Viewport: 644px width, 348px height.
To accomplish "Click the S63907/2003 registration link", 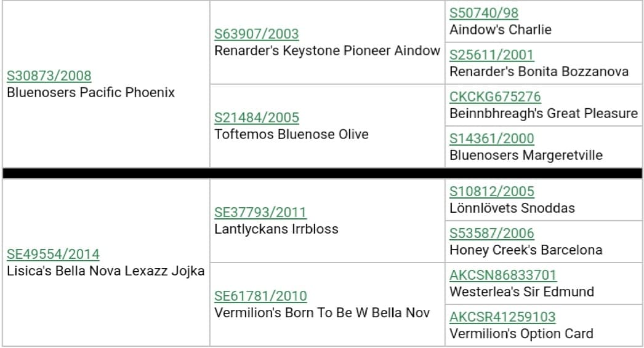I will [x=257, y=34].
